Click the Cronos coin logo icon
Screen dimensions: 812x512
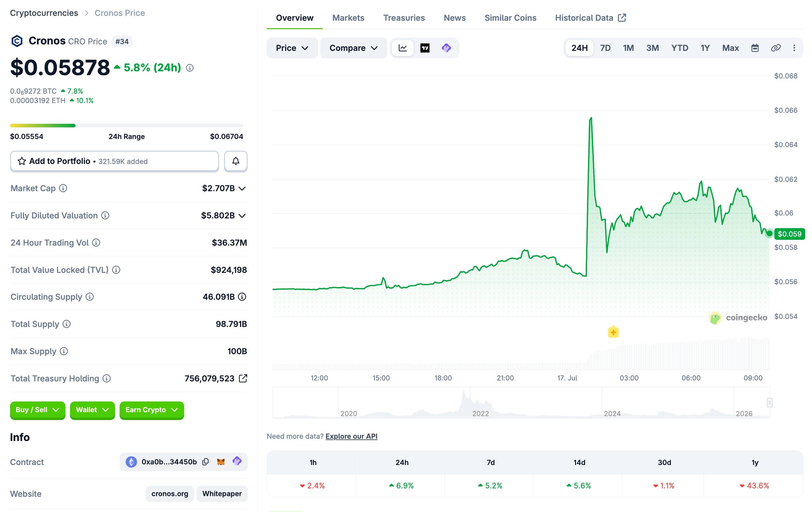tap(17, 41)
